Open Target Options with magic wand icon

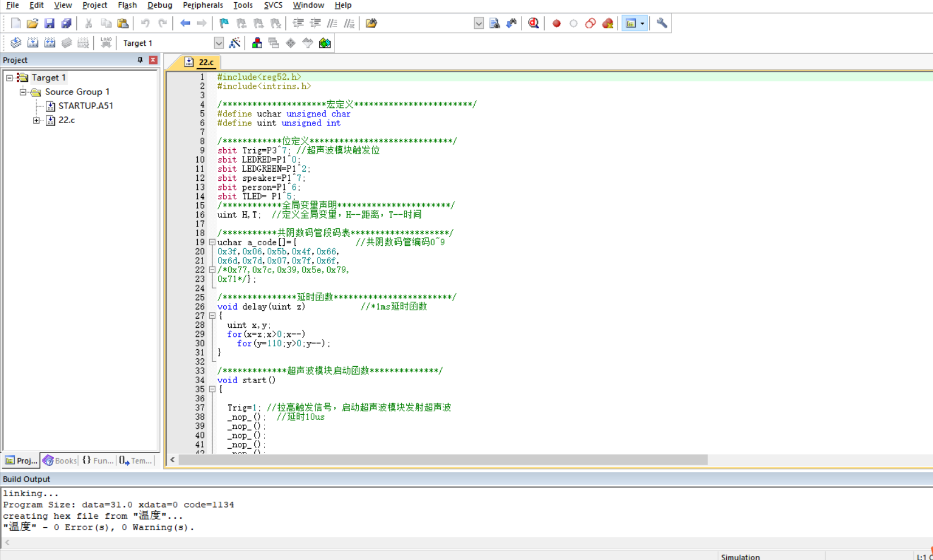[x=235, y=43]
